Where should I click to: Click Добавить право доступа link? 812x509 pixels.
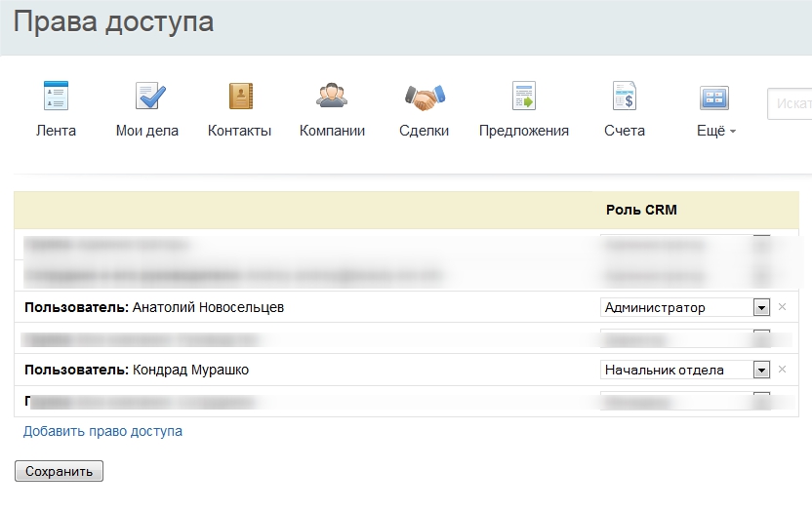point(102,431)
